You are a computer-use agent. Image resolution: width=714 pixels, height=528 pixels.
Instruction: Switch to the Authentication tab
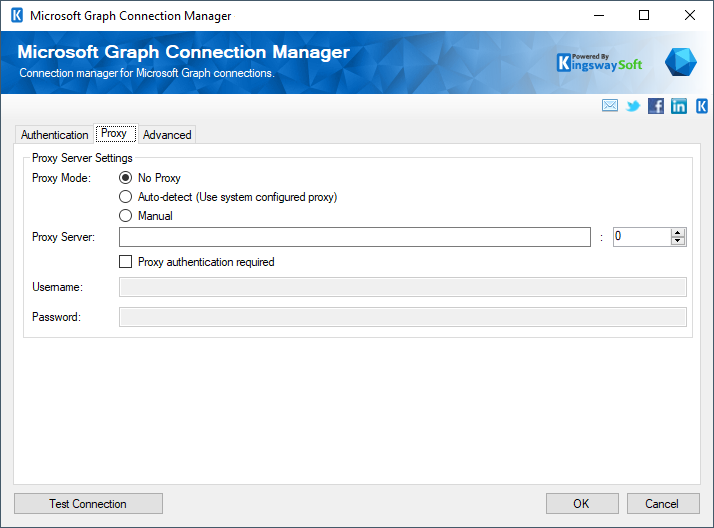(x=54, y=135)
